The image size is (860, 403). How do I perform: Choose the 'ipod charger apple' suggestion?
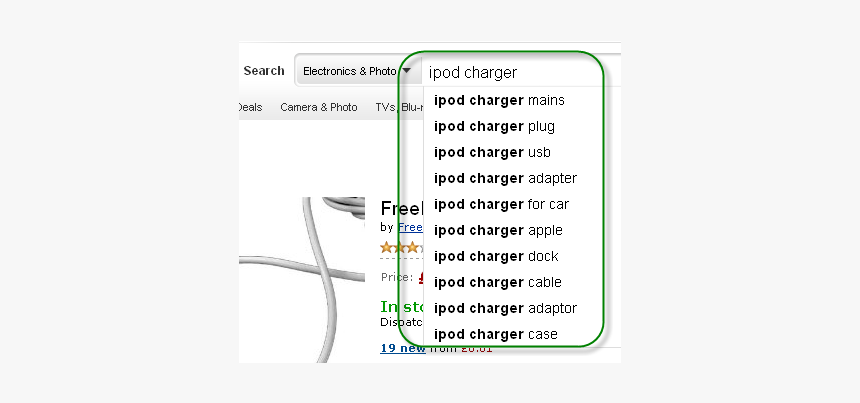click(x=498, y=230)
